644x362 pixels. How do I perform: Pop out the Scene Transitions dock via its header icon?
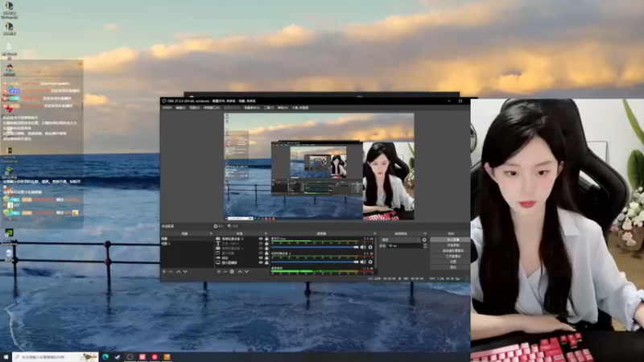(425, 233)
